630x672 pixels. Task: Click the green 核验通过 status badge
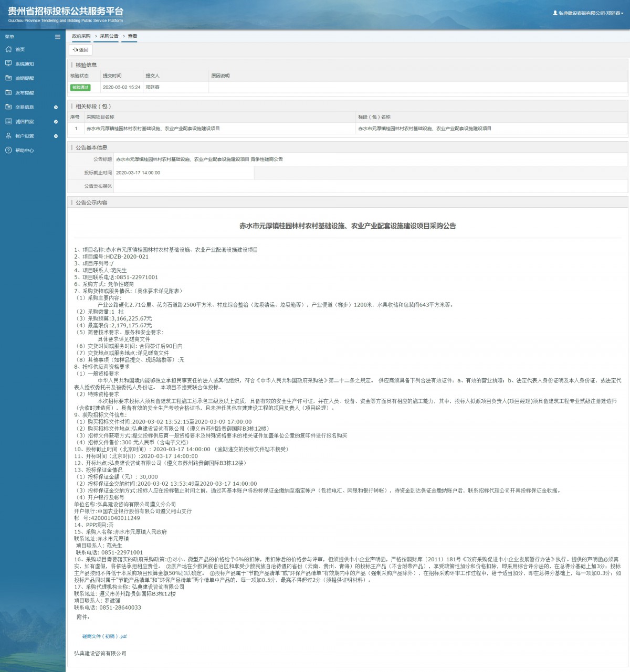[80, 88]
